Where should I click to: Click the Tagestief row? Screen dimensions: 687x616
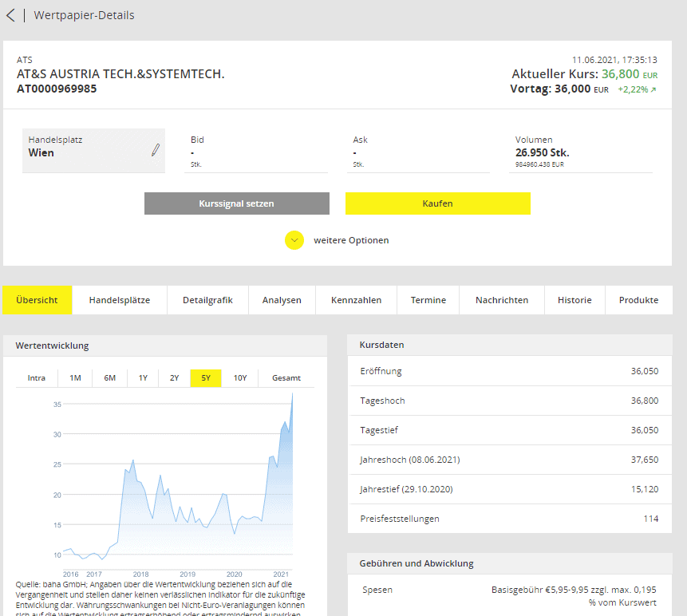tap(511, 430)
